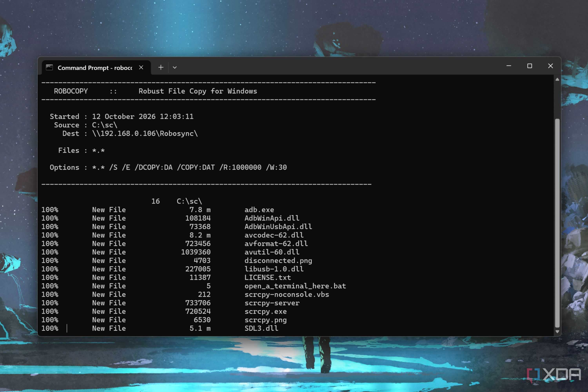
Task: Click the start date 12 October 2026
Action: (124, 116)
